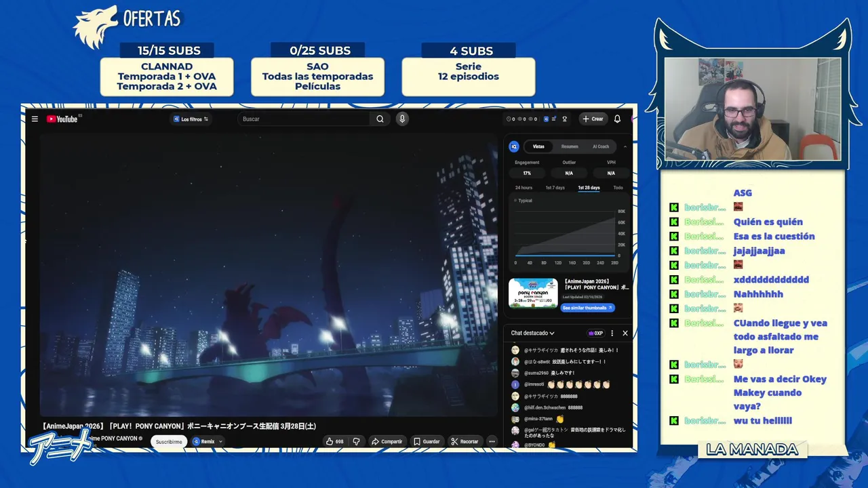
Task: Click the blue vidIQ icon in top bar
Action: [x=545, y=119]
